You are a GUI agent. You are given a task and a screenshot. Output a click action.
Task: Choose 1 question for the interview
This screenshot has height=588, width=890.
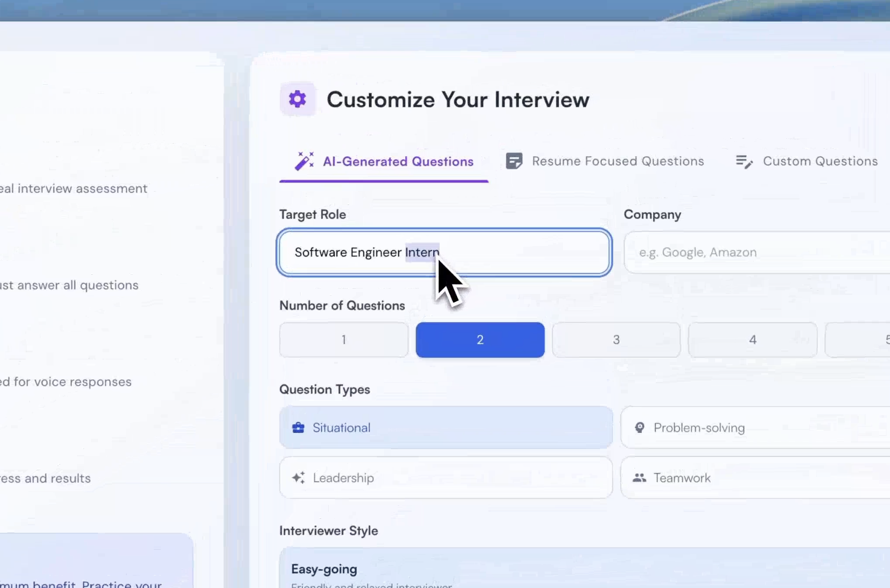344,340
